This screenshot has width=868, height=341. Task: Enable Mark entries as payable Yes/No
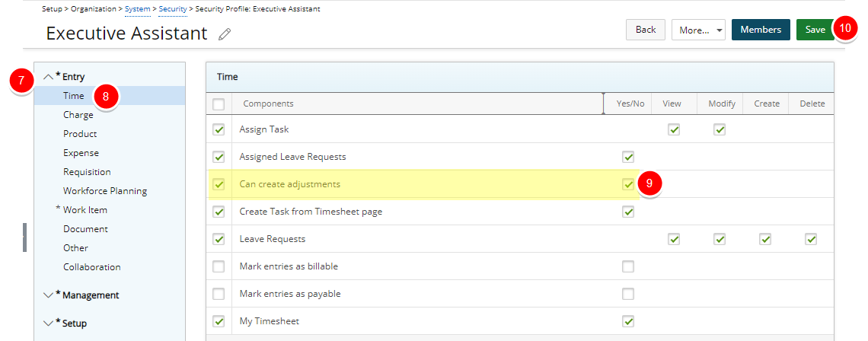coord(627,294)
